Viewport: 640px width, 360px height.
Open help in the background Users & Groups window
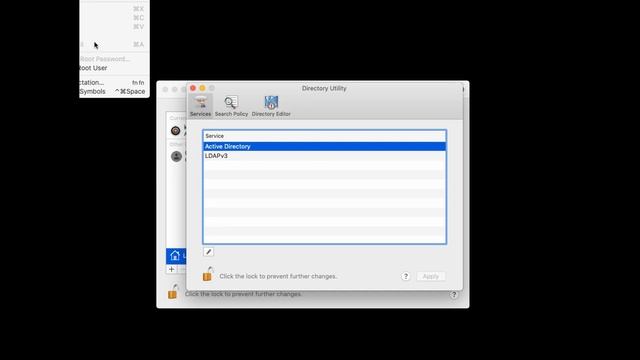(x=453, y=295)
